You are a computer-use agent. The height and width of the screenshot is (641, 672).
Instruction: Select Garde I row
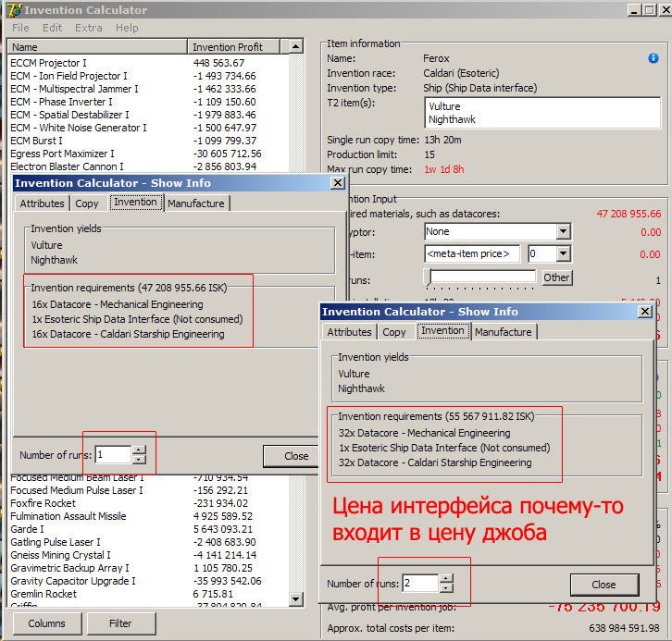pos(148,529)
